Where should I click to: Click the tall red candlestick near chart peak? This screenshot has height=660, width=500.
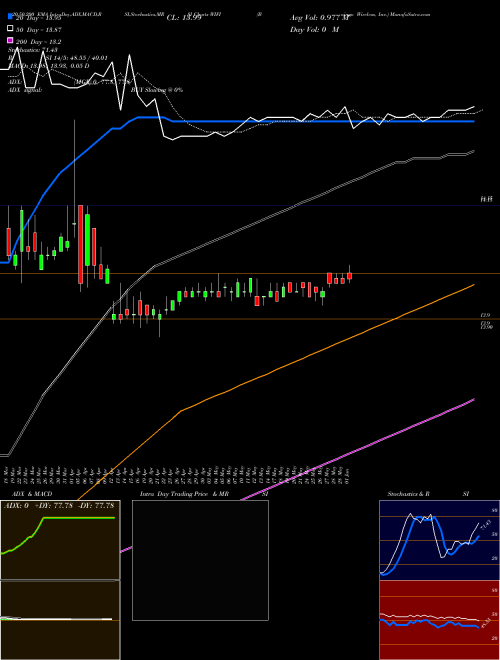80,244
